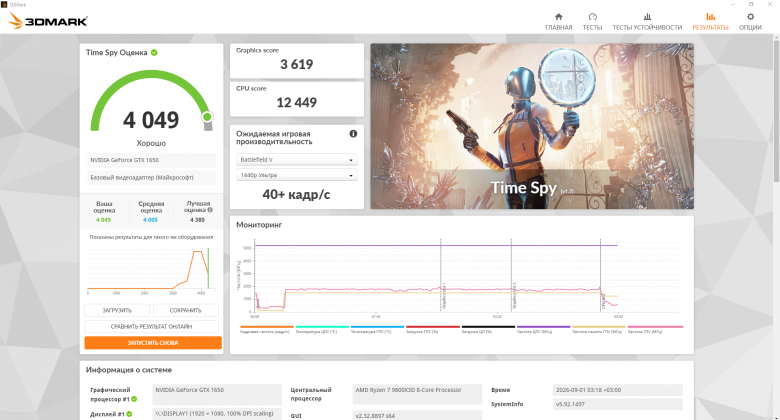Click Сравнить результат онлайн button
The image size is (780, 420).
[x=151, y=326]
